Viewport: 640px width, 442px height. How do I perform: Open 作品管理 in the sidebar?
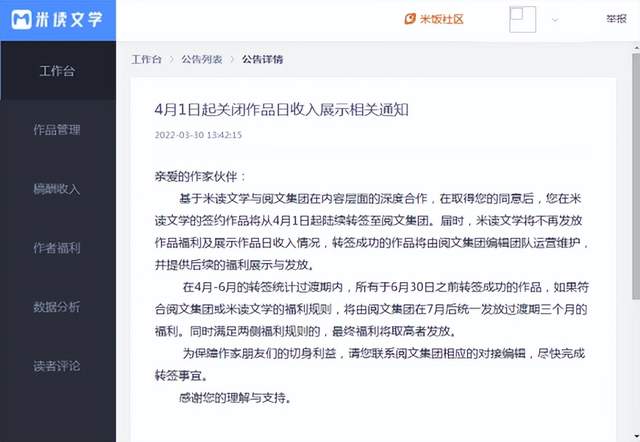pos(57,129)
